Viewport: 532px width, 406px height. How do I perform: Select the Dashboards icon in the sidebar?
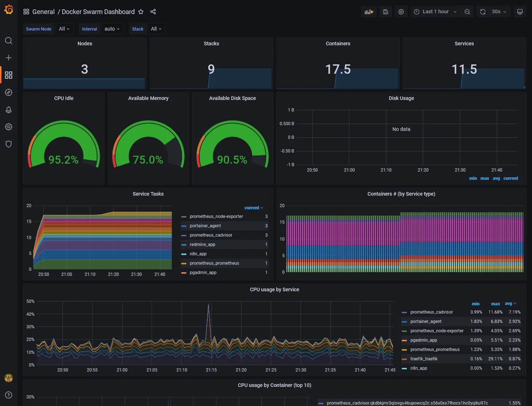coord(9,75)
